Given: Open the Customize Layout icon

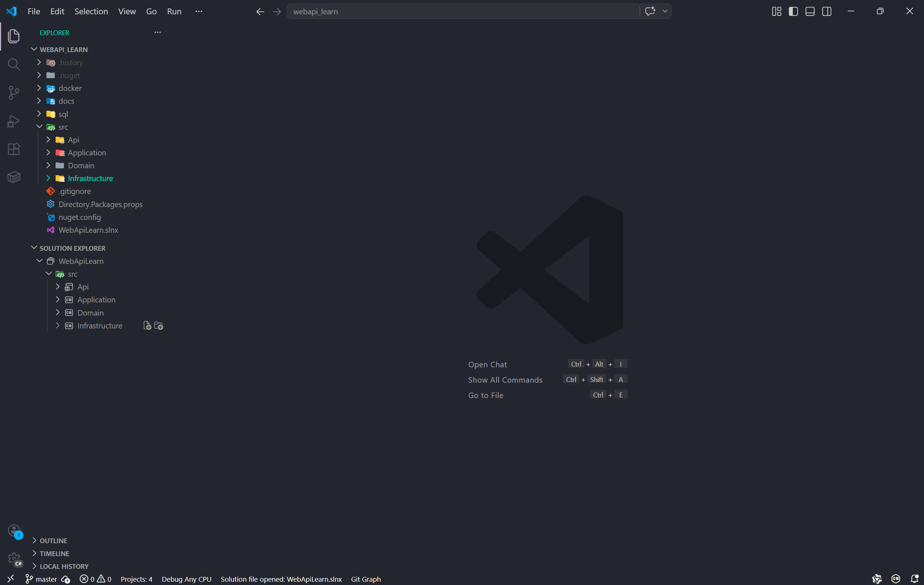Looking at the screenshot, I should pyautogui.click(x=777, y=11).
